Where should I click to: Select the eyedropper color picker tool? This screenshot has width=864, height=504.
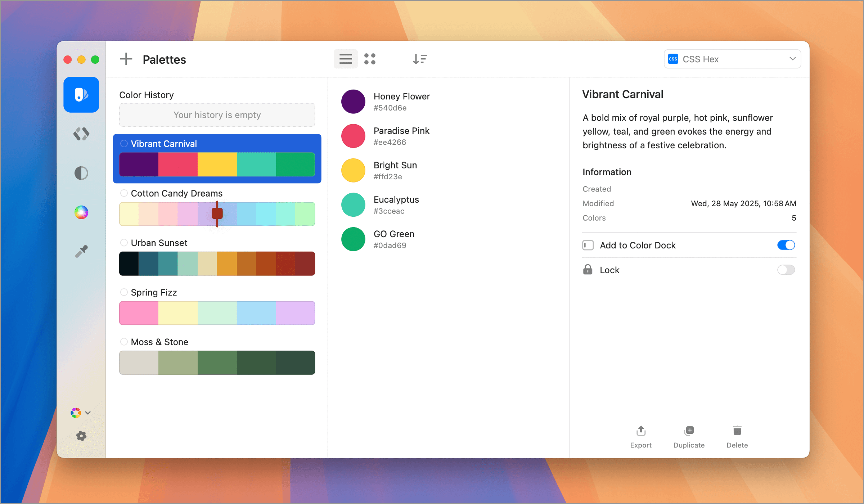(x=81, y=251)
